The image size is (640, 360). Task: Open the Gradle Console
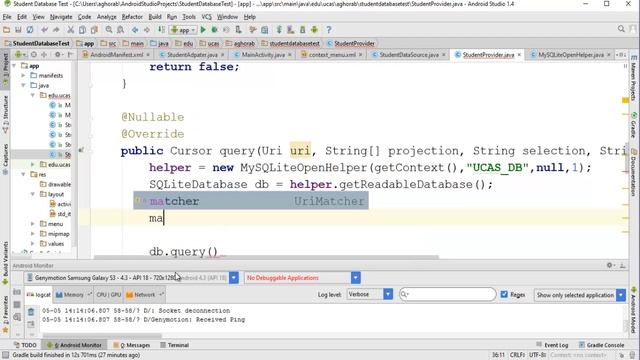pos(602,345)
